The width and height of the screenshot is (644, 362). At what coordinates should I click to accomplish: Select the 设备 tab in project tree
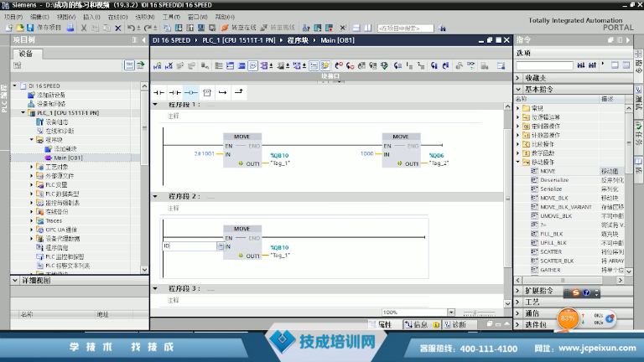point(25,54)
